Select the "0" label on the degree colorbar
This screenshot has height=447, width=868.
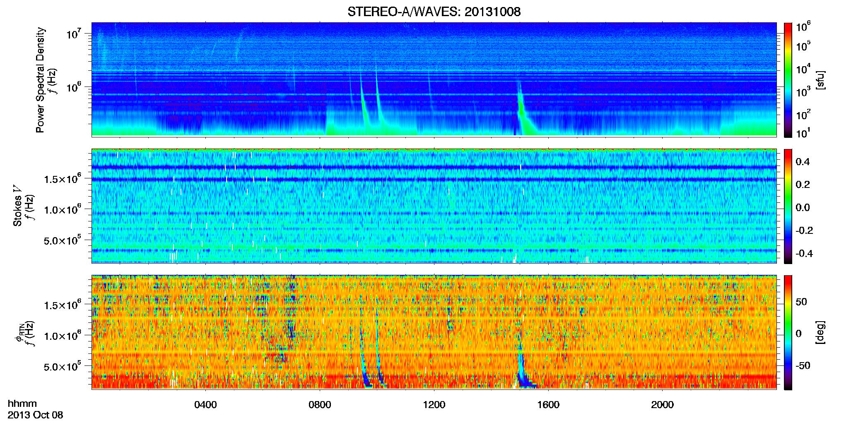tap(798, 334)
